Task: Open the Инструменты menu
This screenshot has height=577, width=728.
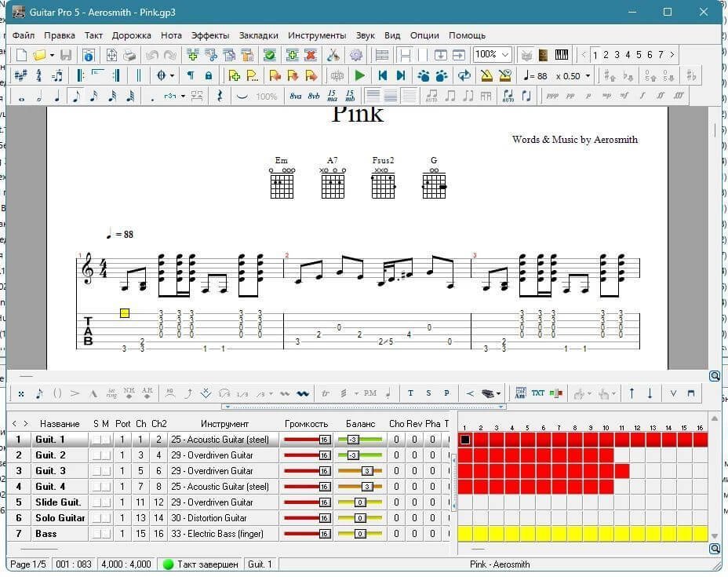Action: 317,35
